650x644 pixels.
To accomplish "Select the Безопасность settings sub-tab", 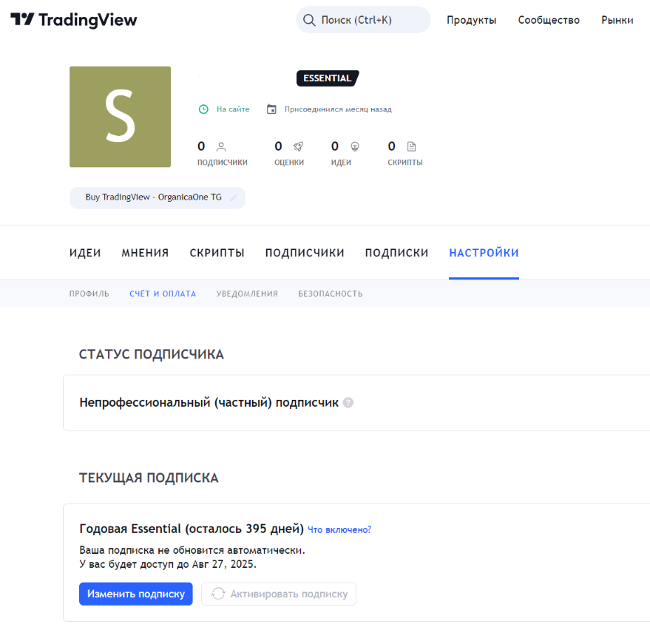I will [x=330, y=294].
